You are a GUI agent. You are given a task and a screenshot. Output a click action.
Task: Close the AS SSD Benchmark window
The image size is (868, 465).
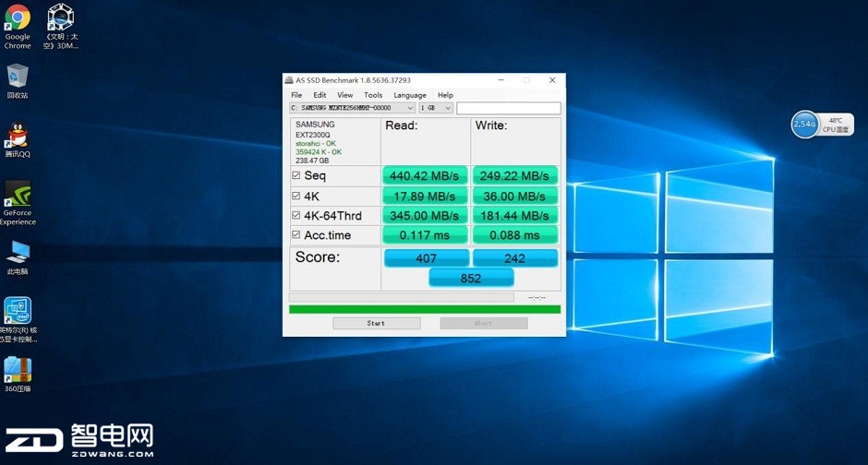[552, 80]
